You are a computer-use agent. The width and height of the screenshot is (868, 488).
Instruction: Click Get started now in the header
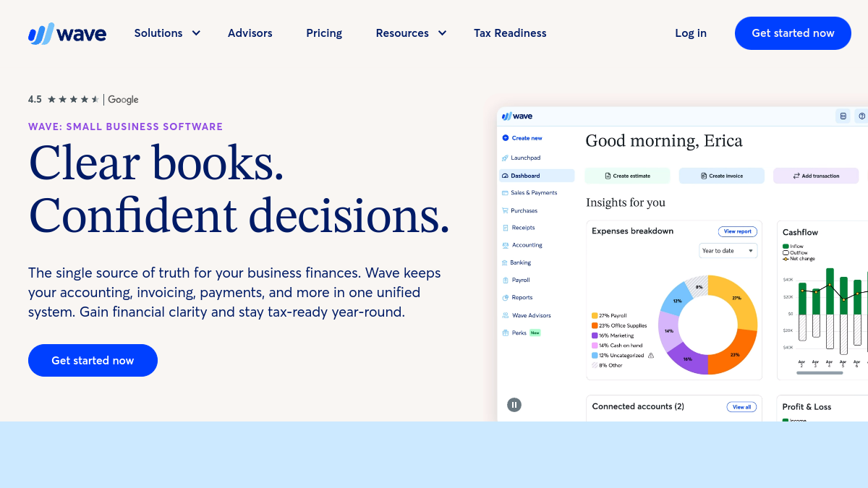pos(793,33)
